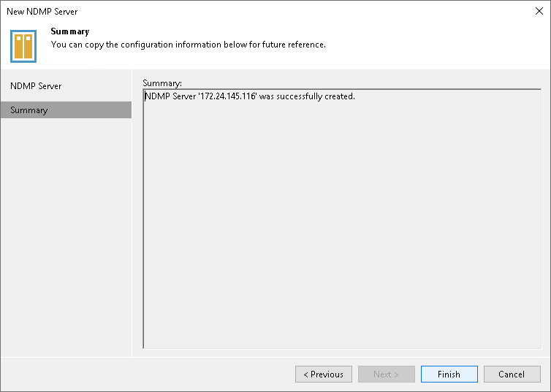The image size is (551, 392).
Task: Click the Finish button
Action: pos(449,374)
